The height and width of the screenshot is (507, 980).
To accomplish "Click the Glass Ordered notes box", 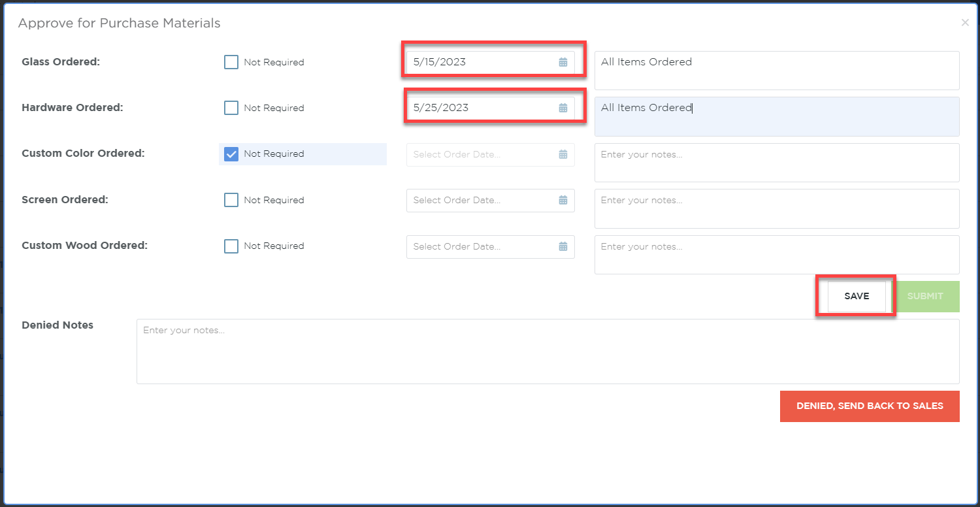I will click(x=777, y=71).
